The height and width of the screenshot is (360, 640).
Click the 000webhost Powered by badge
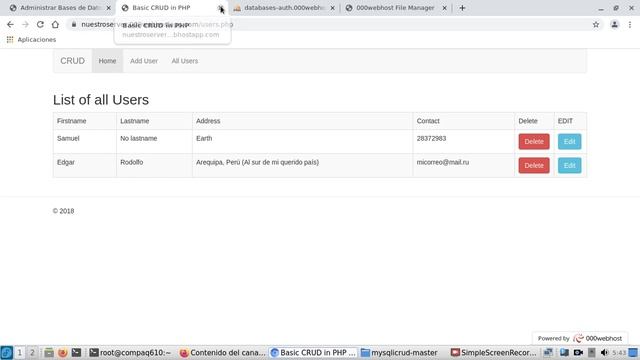(x=580, y=338)
